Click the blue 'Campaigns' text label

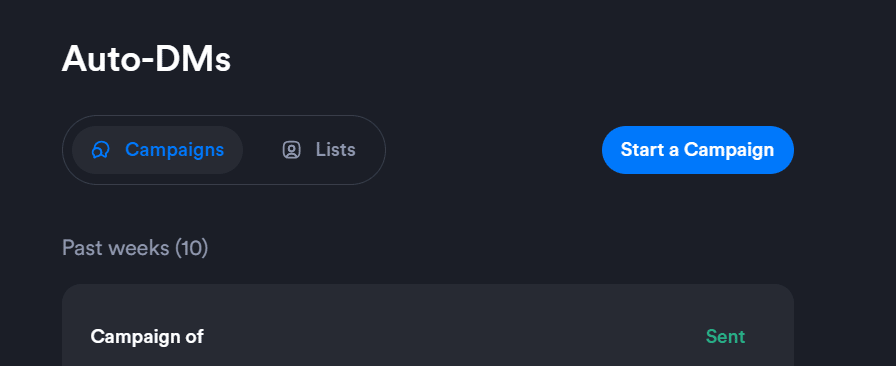click(x=174, y=150)
